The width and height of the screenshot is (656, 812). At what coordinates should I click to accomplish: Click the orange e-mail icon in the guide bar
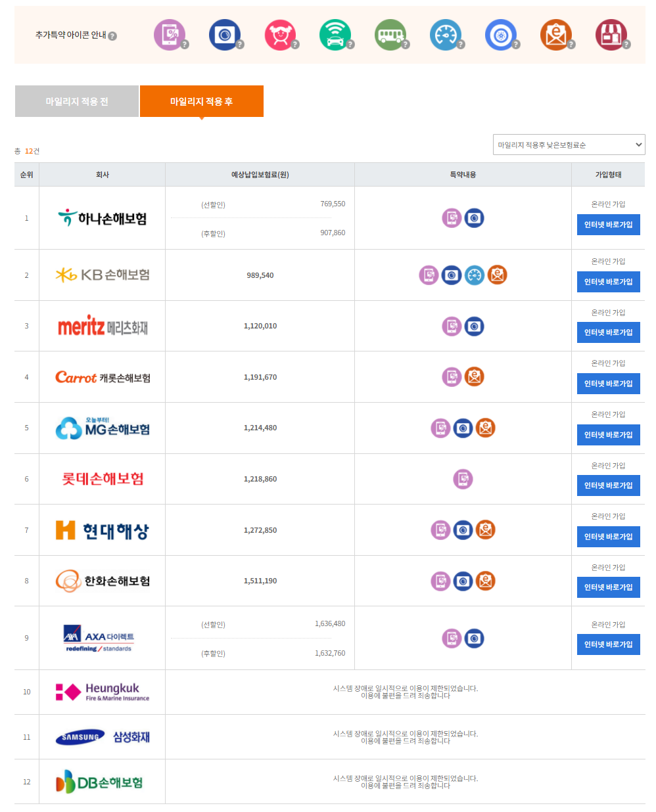556,35
